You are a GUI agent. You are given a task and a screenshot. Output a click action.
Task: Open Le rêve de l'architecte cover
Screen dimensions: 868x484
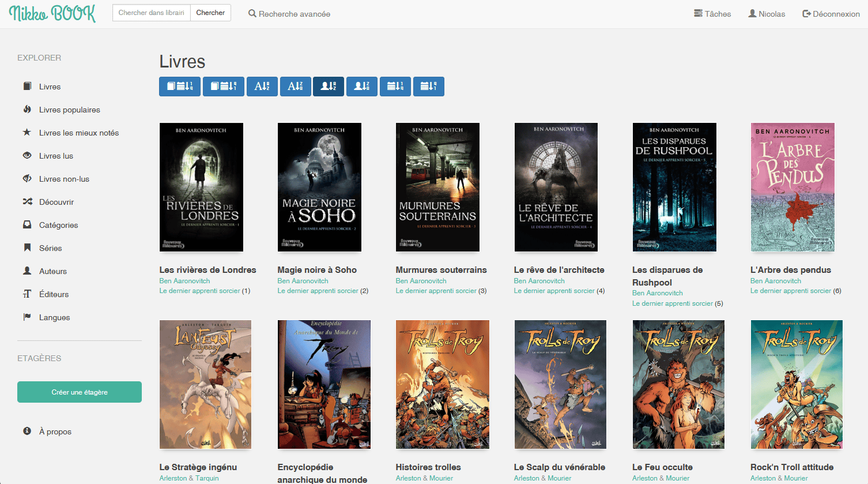pos(556,187)
